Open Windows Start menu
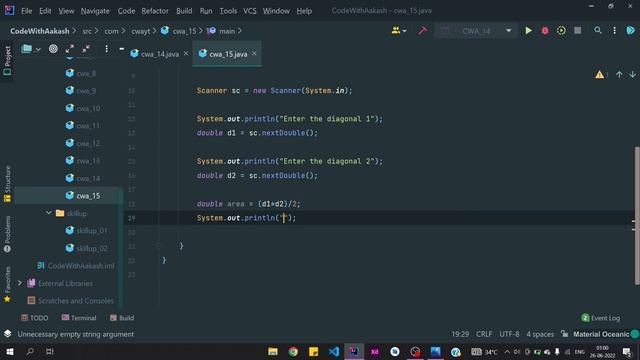The width and height of the screenshot is (640, 360). [x=9, y=351]
